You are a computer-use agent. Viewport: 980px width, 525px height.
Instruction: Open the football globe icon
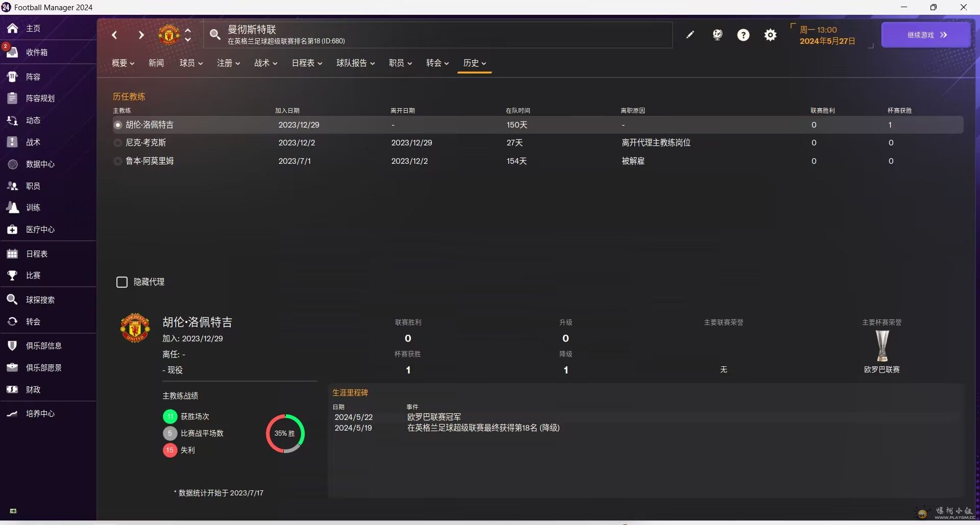pyautogui.click(x=717, y=35)
